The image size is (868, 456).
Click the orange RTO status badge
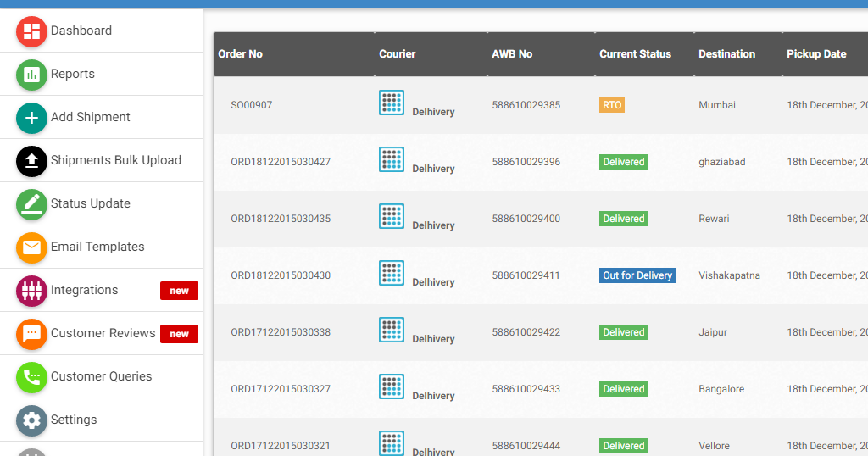tap(611, 105)
